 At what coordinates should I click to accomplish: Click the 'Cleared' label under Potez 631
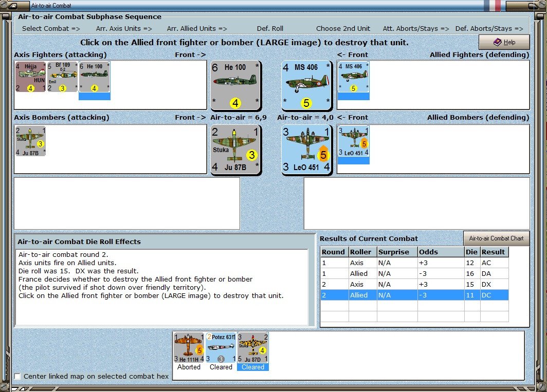[x=221, y=367]
